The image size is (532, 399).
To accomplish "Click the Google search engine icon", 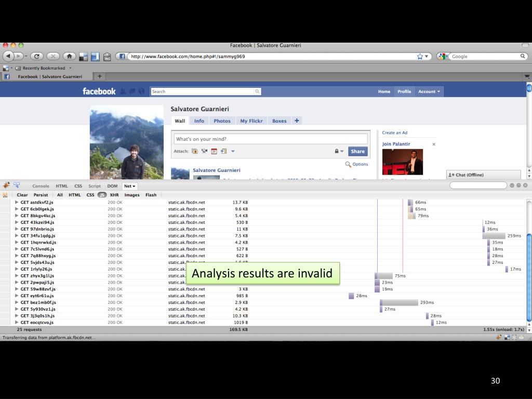I will [x=442, y=56].
